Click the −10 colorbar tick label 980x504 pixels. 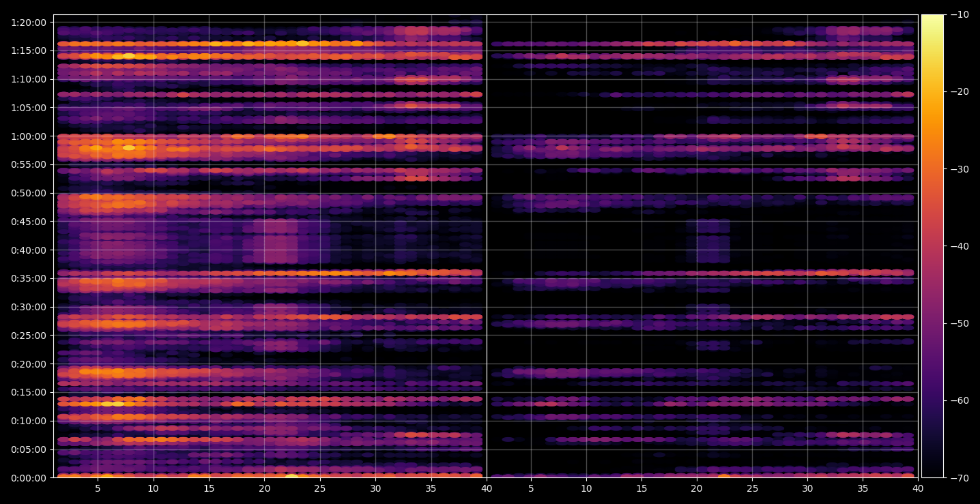[959, 15]
